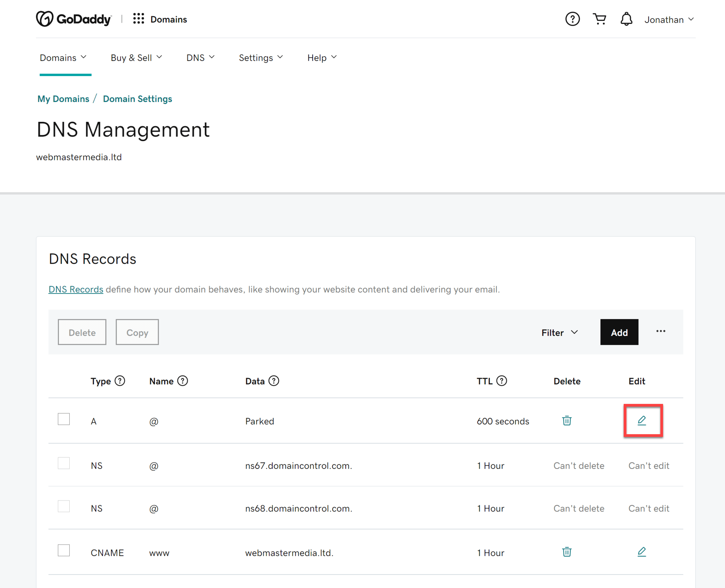Screen dimensions: 725x588
Task: Open the help question mark icon in header
Action: (x=572, y=19)
